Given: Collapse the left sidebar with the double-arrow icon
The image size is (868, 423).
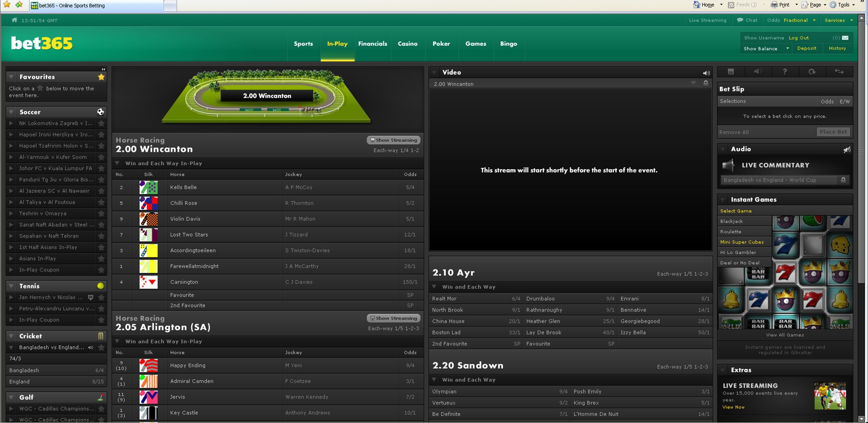Looking at the screenshot, I should [x=103, y=69].
